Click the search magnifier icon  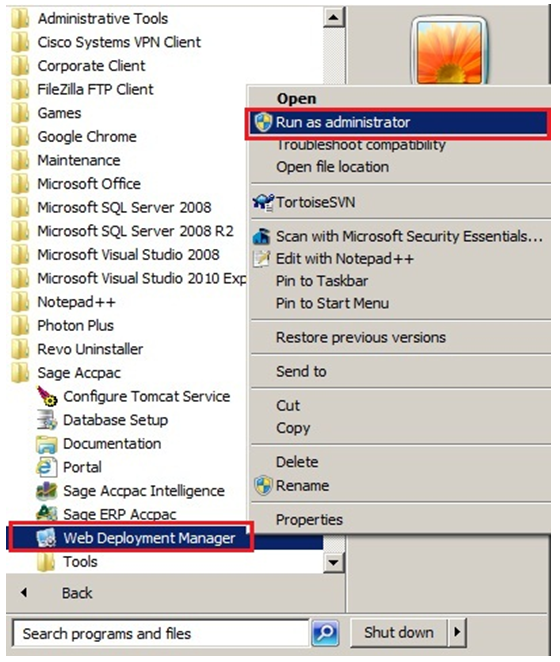[325, 632]
